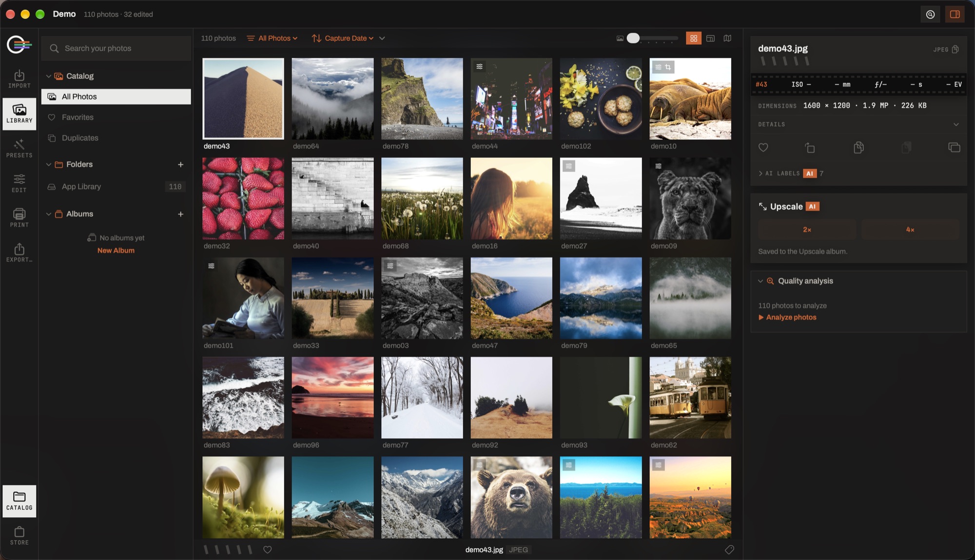
Task: Open the Export section
Action: point(19,253)
